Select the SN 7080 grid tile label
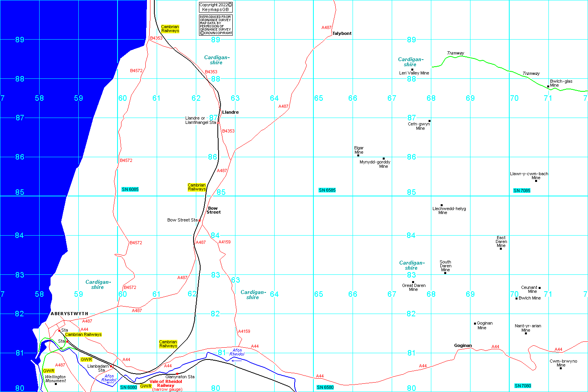Image resolution: width=588 pixels, height=392 pixels. (523, 386)
